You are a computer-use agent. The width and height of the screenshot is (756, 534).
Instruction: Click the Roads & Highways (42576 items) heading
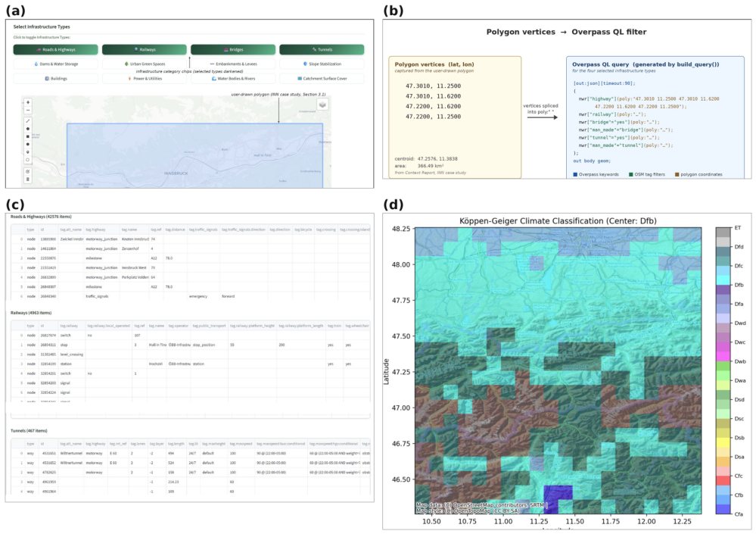click(41, 217)
